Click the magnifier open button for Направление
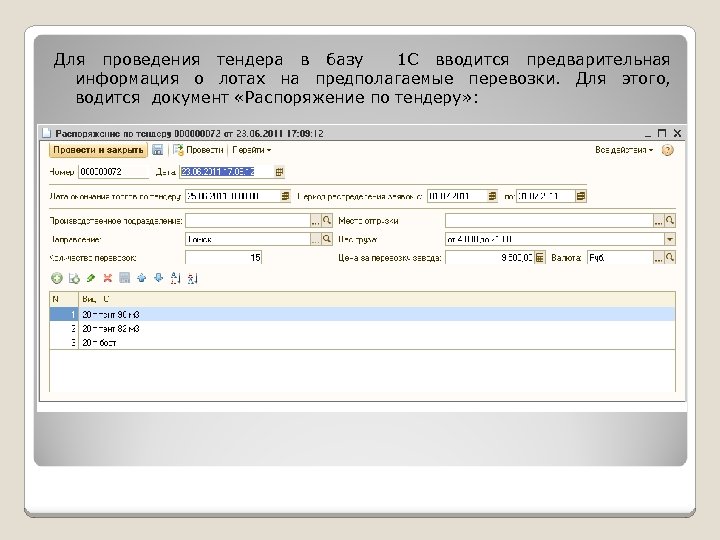The height and width of the screenshot is (540, 720). (326, 239)
